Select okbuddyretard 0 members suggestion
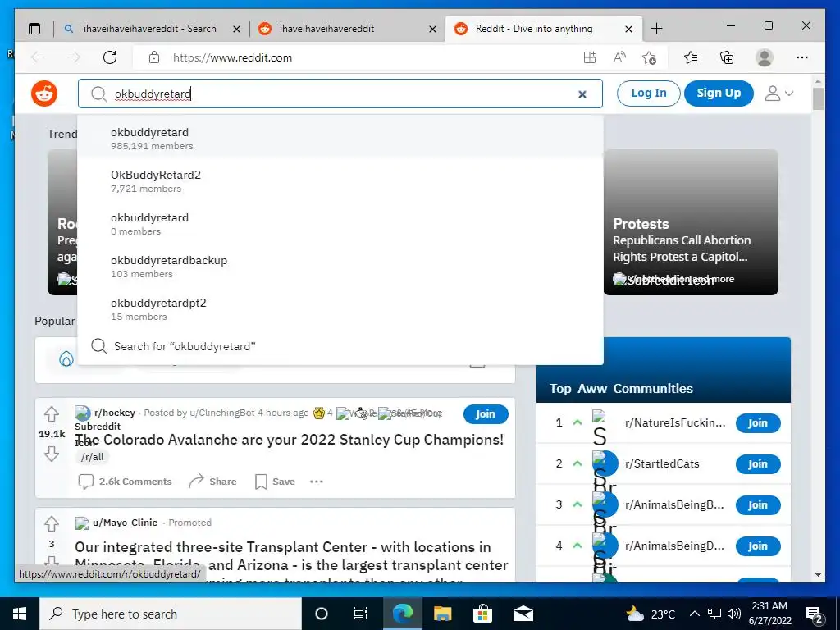 click(x=340, y=224)
